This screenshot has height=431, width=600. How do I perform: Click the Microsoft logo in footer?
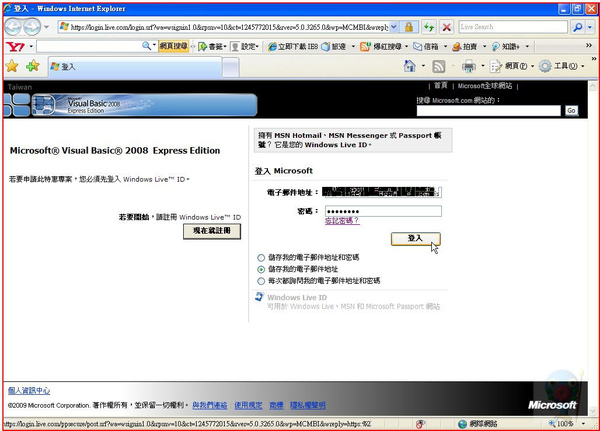pyautogui.click(x=552, y=405)
